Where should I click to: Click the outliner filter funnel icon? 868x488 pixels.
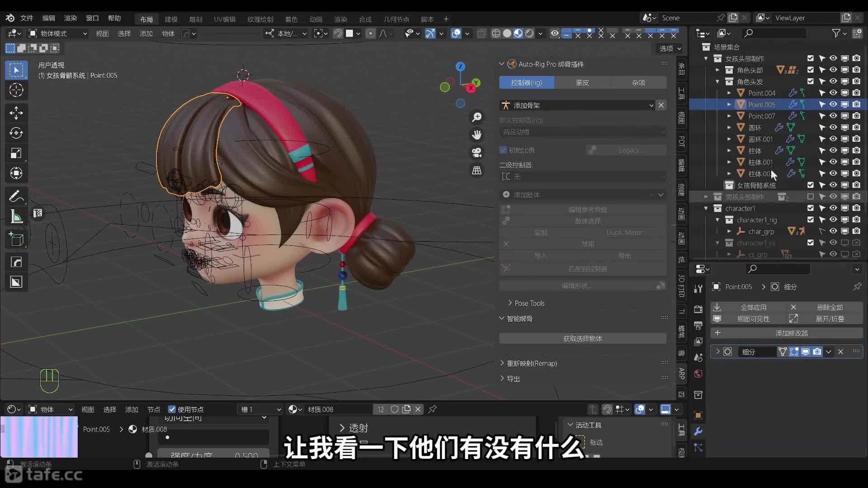click(836, 33)
